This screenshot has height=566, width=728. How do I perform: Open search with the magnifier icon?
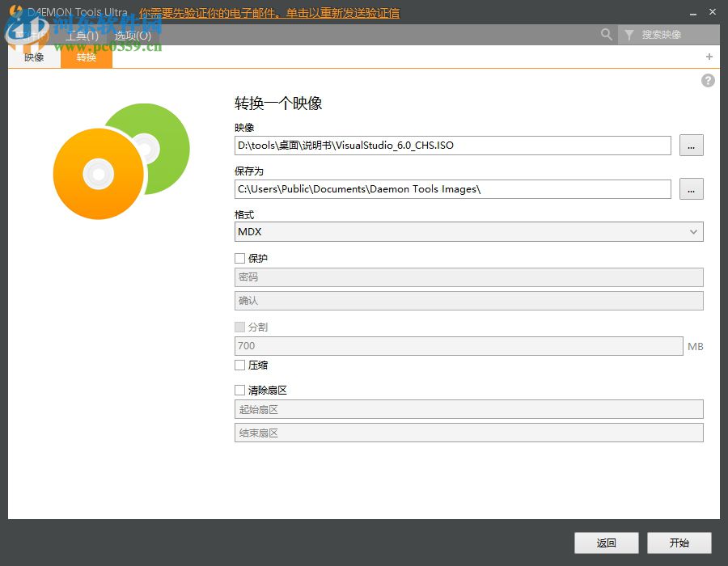coord(606,35)
